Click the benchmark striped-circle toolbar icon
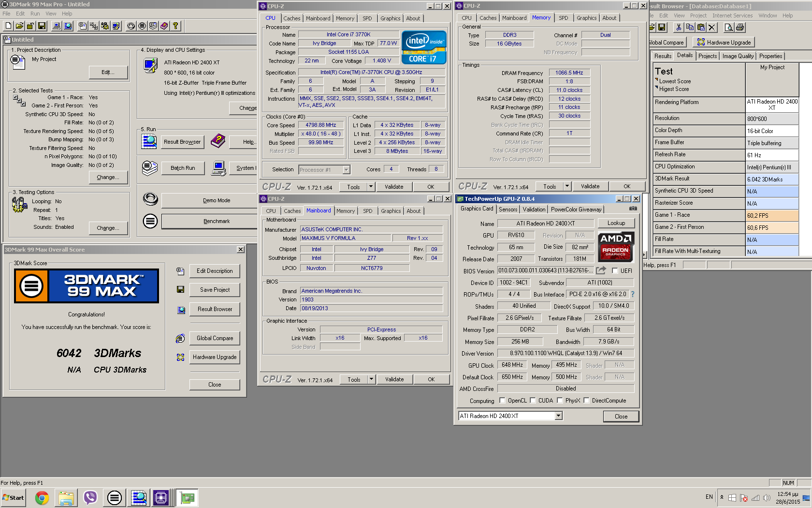812x508 pixels. [142, 26]
